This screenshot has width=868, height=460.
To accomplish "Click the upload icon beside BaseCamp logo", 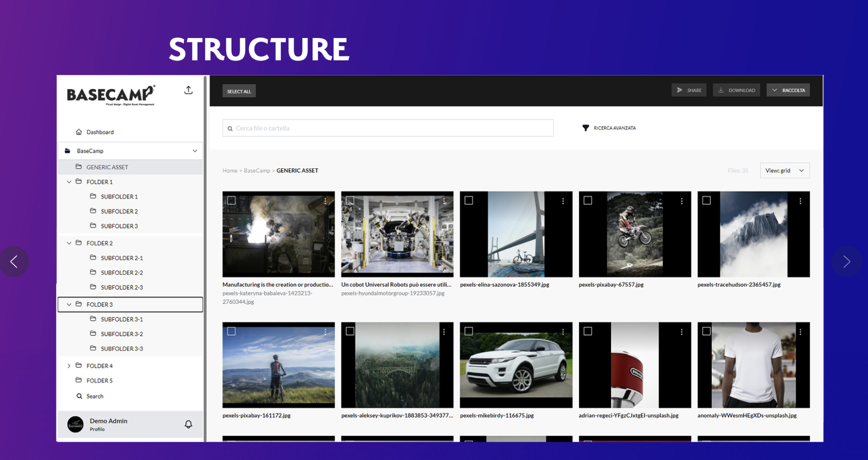I will click(x=188, y=90).
